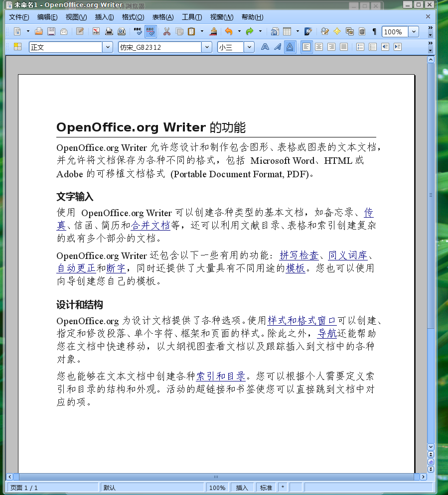
Task: Open the zoom 100% dropdown
Action: (414, 31)
